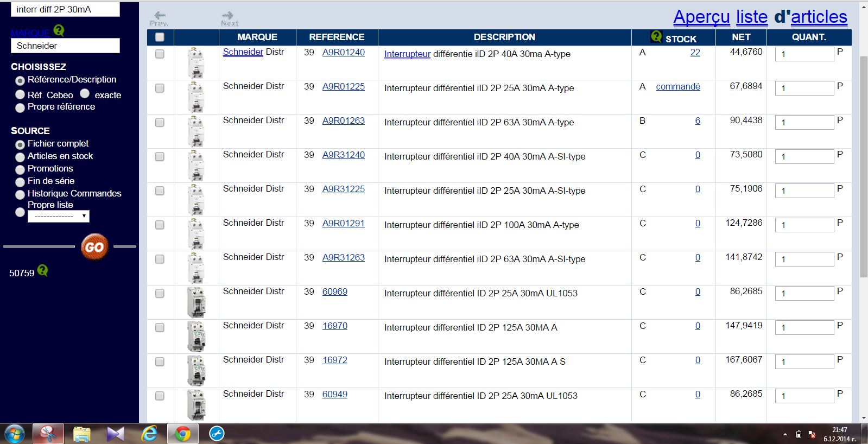Click help icon beside 50759
Image resolution: width=868 pixels, height=444 pixels.
click(43, 270)
